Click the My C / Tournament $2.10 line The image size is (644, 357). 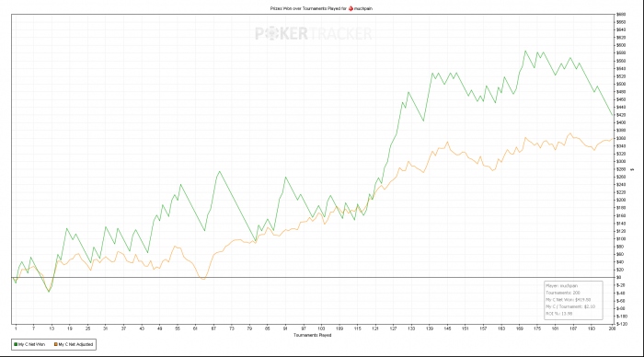coord(570,306)
